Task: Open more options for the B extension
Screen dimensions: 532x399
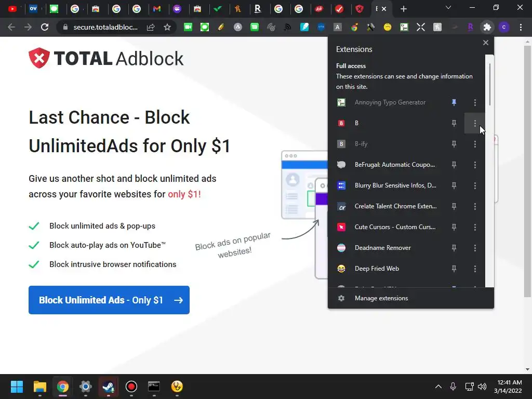Action: (x=475, y=123)
